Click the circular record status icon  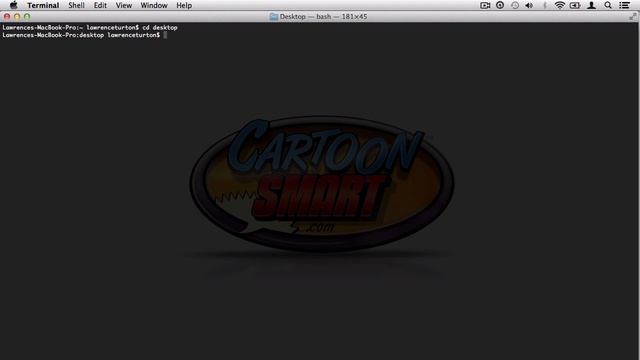(x=500, y=5)
